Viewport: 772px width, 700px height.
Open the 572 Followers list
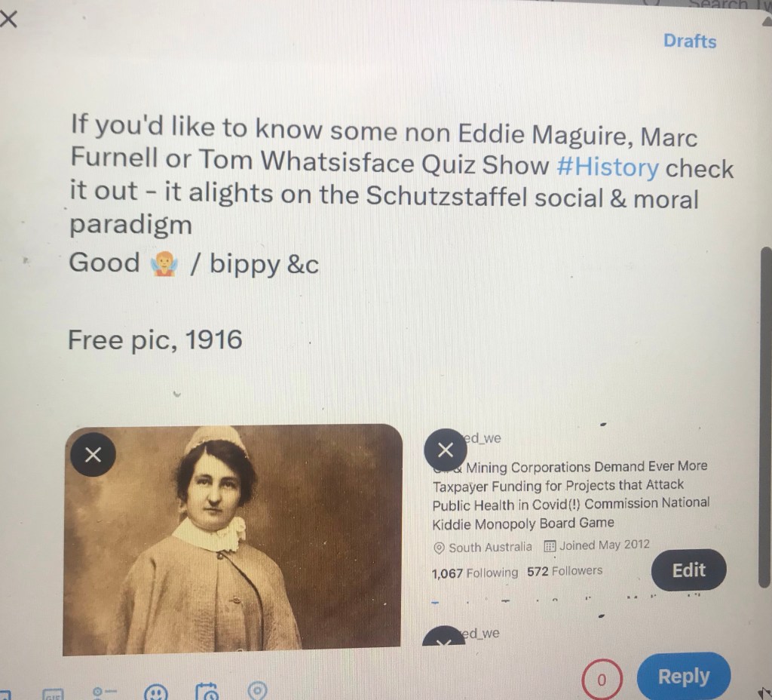[564, 571]
